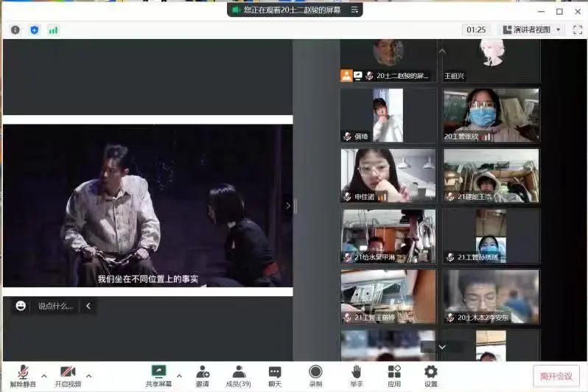The height and width of the screenshot is (392, 588).
Task: Expand share options arrow beside 共享屏幕
Action: (x=180, y=375)
